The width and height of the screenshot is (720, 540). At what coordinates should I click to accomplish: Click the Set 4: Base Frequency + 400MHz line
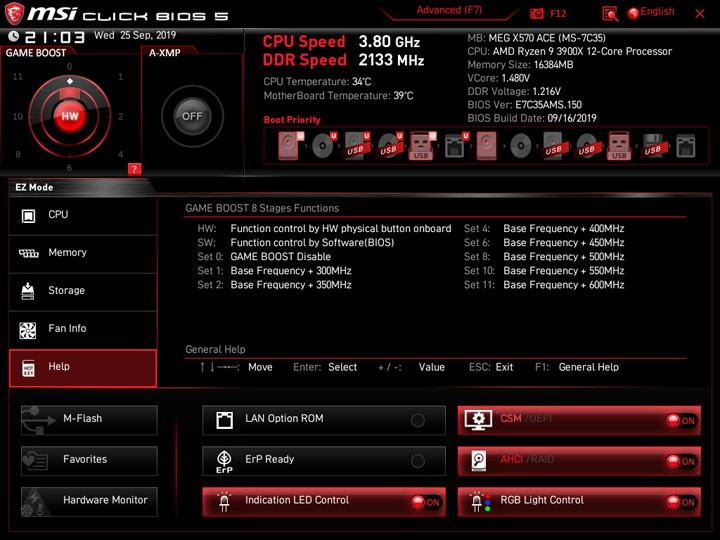pyautogui.click(x=544, y=229)
